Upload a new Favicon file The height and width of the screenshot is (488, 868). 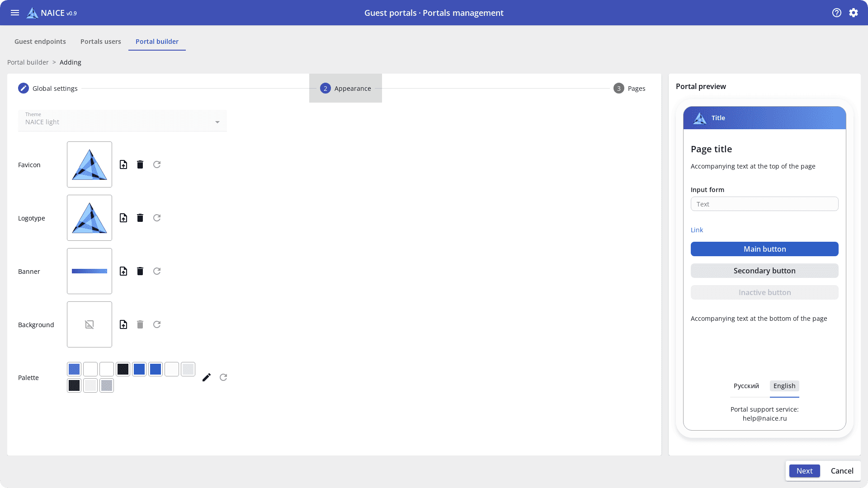point(123,164)
